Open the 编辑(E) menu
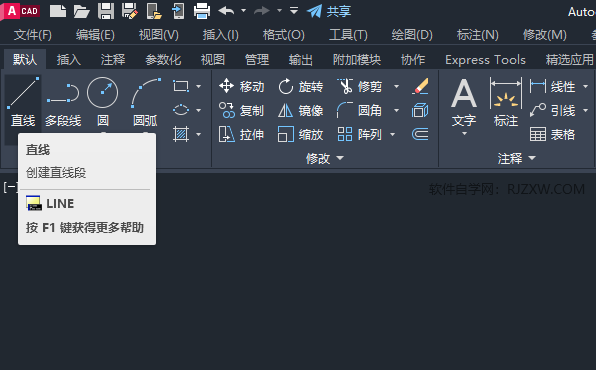The height and width of the screenshot is (370, 596). [95, 35]
